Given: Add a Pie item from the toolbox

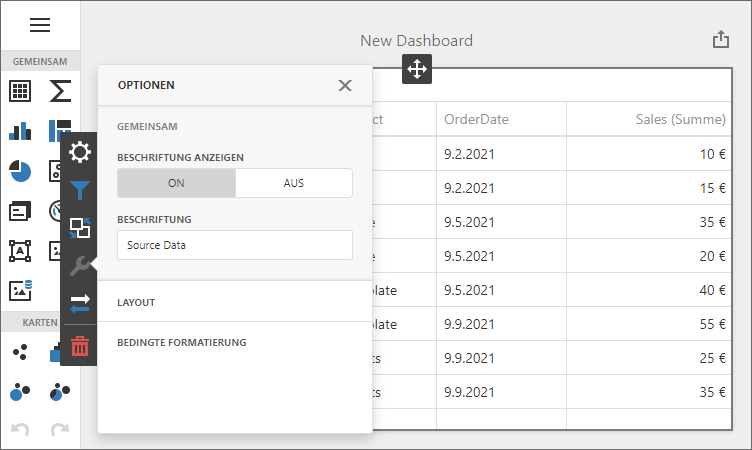Looking at the screenshot, I should click(20, 171).
